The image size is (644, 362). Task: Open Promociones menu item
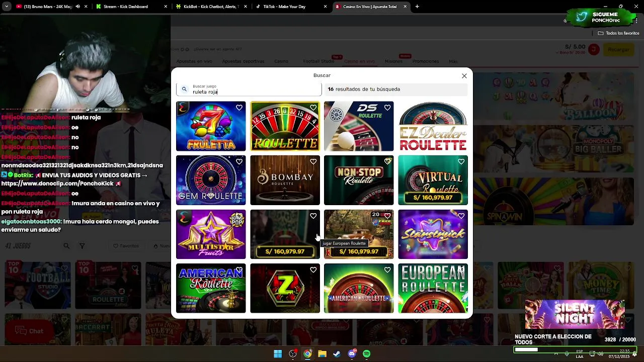[x=426, y=61]
